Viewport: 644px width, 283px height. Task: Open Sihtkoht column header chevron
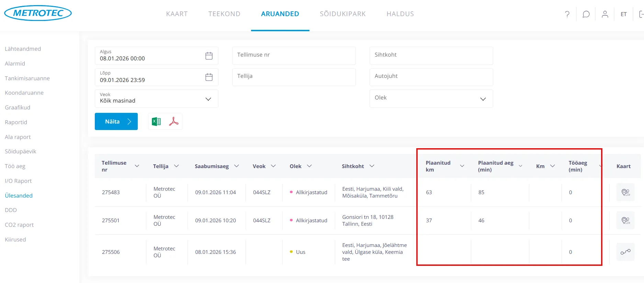[x=372, y=166]
